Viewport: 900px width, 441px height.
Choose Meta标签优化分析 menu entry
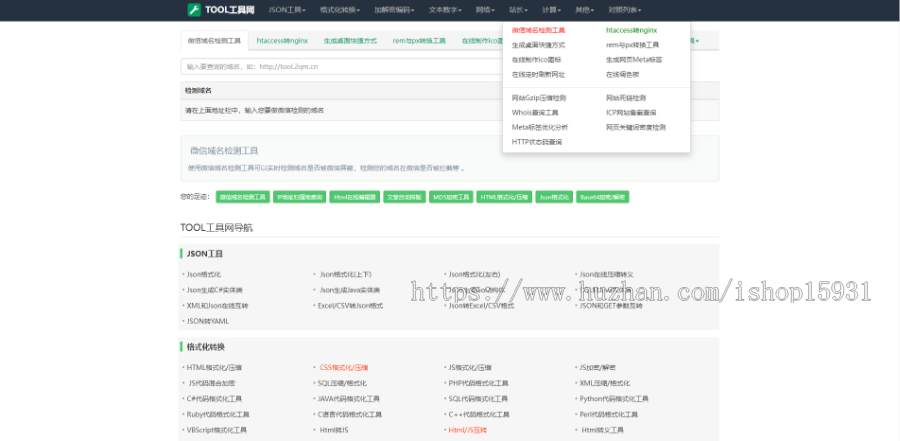pyautogui.click(x=540, y=127)
